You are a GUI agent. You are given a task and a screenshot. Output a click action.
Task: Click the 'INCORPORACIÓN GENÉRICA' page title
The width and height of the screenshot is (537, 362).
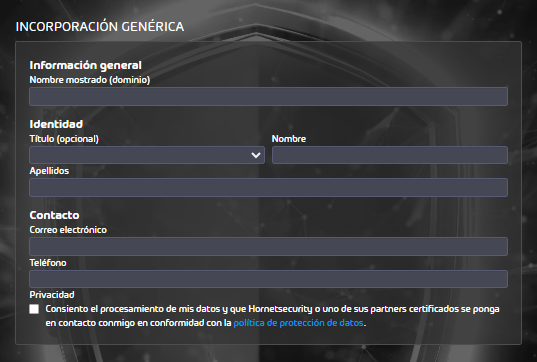[x=100, y=26]
